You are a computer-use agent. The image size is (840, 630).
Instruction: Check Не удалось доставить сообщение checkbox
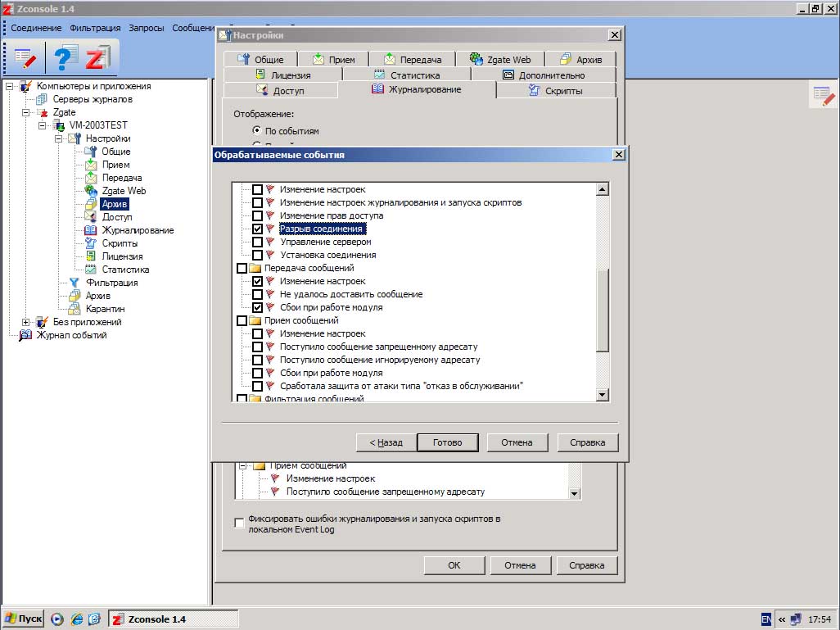click(x=257, y=294)
